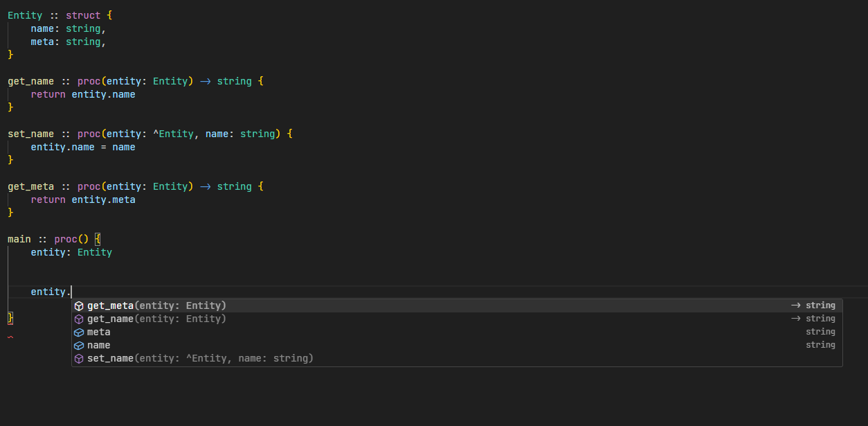Pick the meta field suggestion
This screenshot has height=426, width=868.
[x=98, y=332]
